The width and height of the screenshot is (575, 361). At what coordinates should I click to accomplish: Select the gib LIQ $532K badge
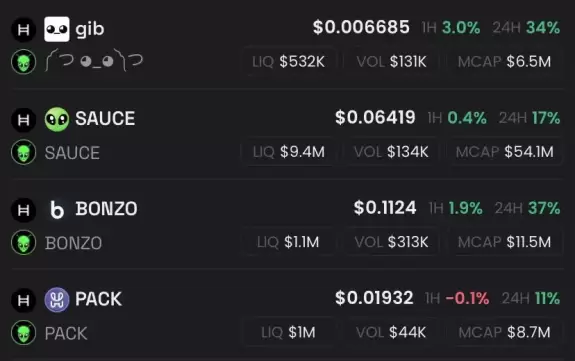(x=289, y=62)
